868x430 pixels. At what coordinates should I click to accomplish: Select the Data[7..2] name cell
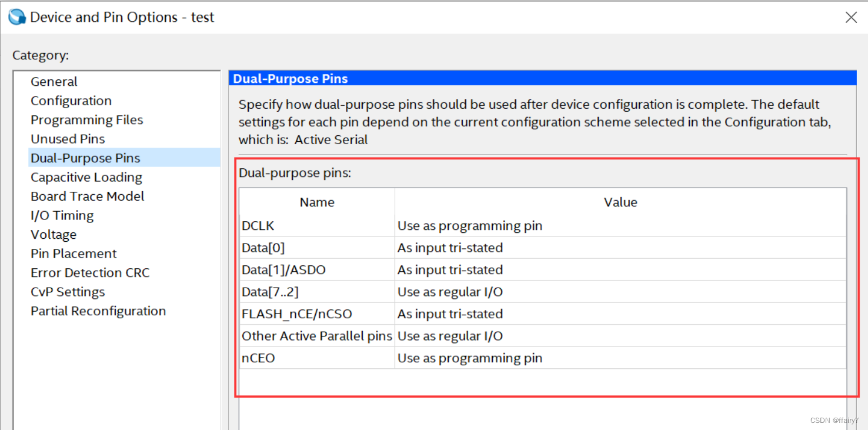[x=317, y=292]
